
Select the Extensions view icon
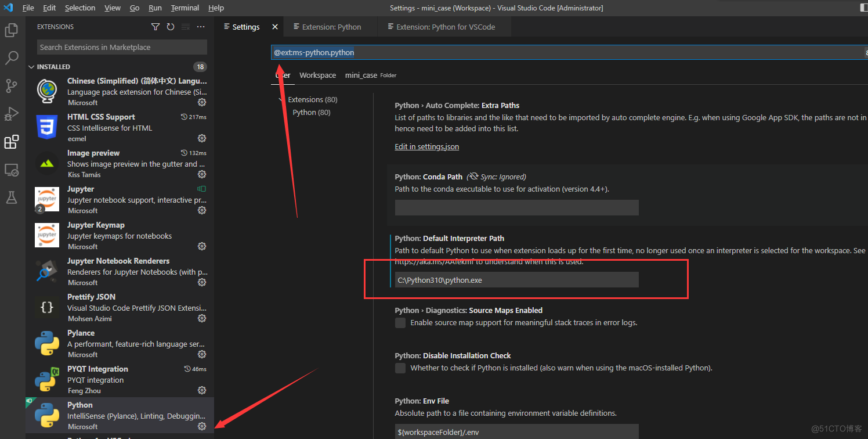click(x=12, y=142)
